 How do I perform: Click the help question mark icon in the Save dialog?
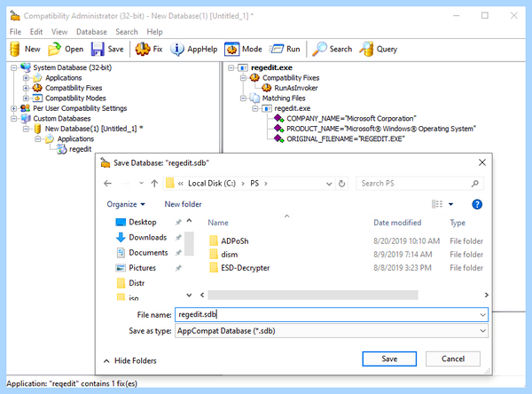(477, 204)
